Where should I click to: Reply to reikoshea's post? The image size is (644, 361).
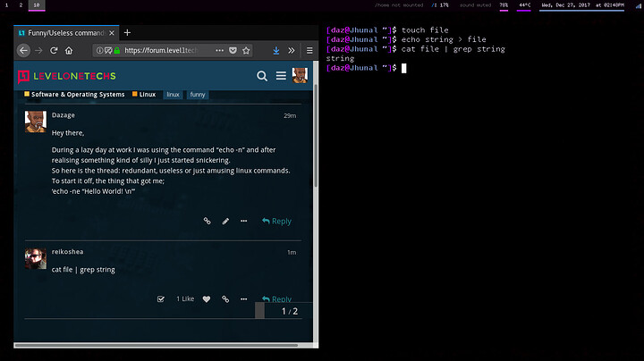(x=276, y=299)
